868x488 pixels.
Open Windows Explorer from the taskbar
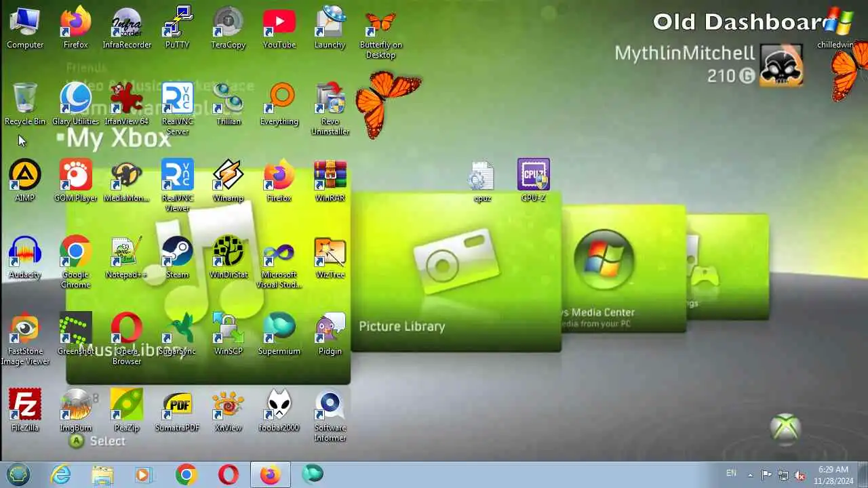click(102, 474)
